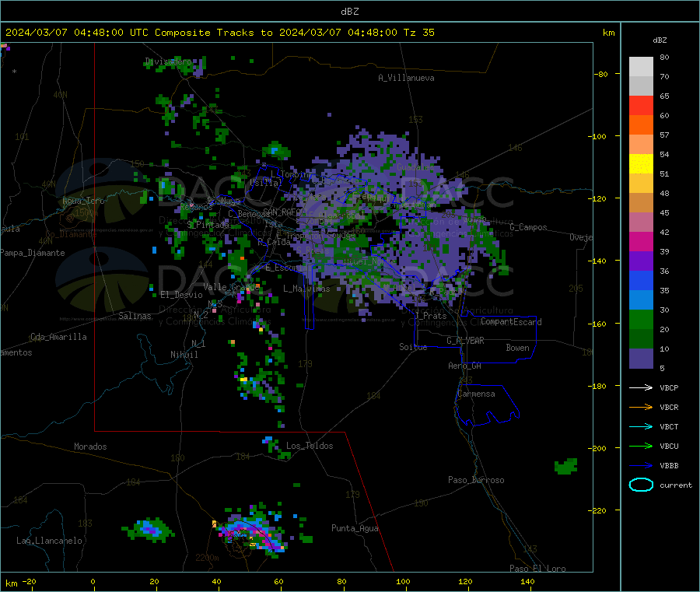The image size is (700, 592).
Task: Click the blue VBBB arrow legend icon
Action: click(x=641, y=466)
